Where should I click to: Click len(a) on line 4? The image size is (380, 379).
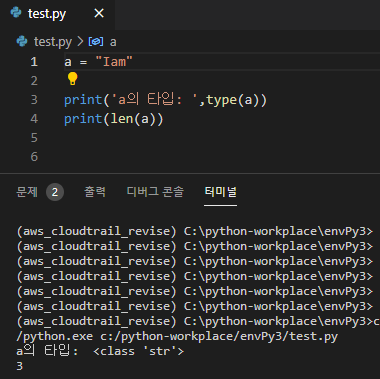(x=133, y=119)
